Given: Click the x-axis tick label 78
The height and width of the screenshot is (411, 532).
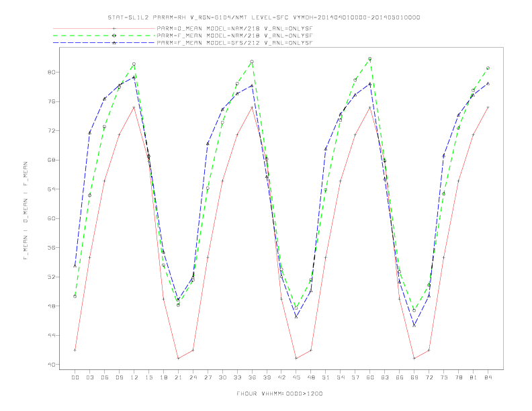Looking at the screenshot, I should pos(459,377).
